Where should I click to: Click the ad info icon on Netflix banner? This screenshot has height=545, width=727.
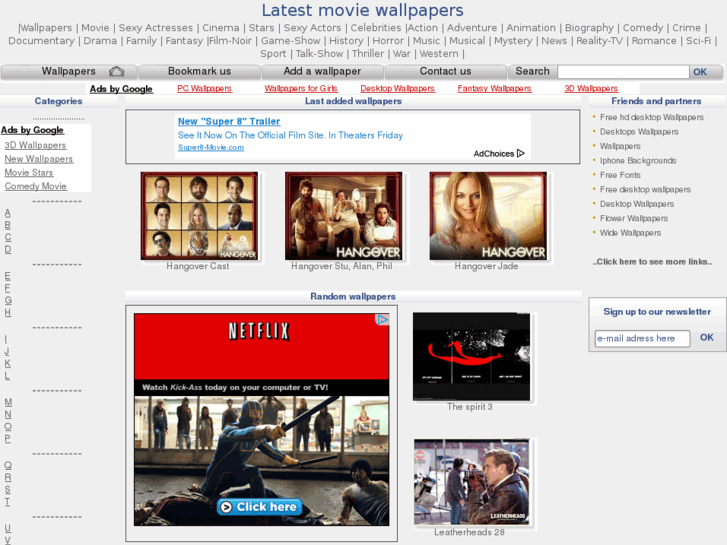click(x=382, y=320)
